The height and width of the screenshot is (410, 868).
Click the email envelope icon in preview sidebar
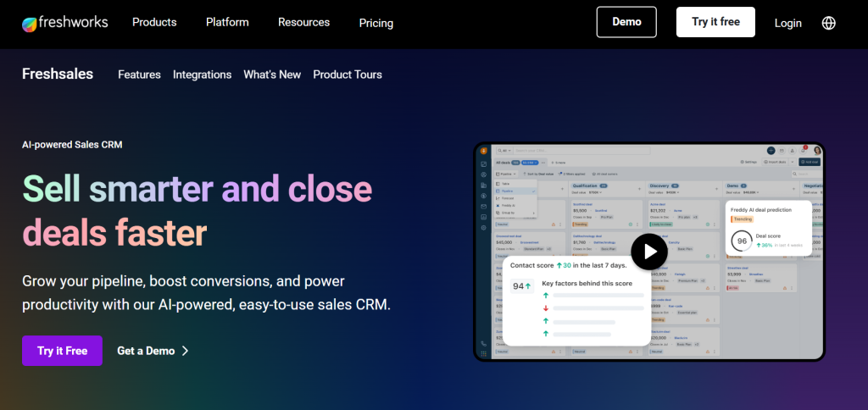pyautogui.click(x=484, y=207)
